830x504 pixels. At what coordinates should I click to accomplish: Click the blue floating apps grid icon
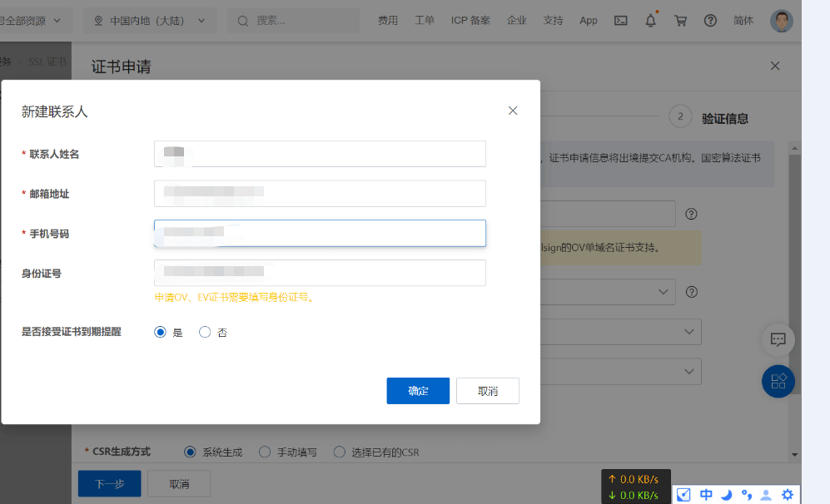(778, 381)
